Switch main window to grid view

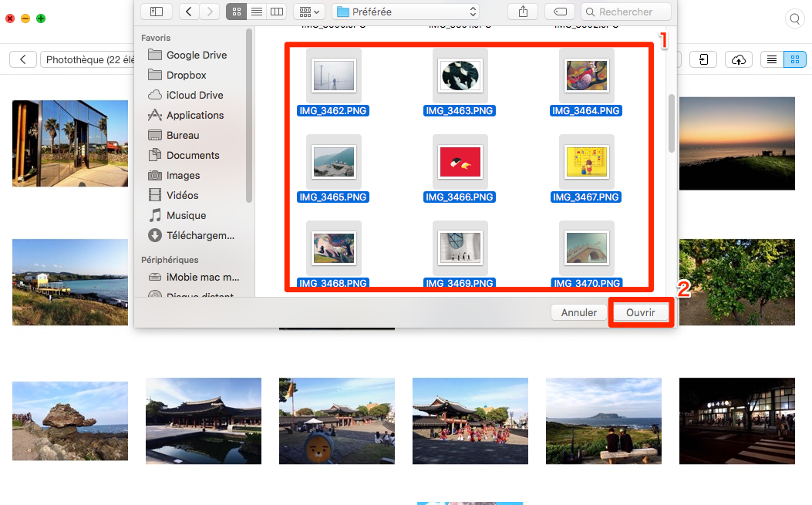click(795, 59)
